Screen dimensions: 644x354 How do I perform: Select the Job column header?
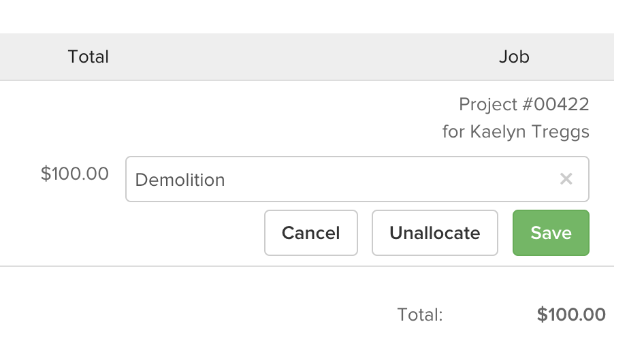514,57
